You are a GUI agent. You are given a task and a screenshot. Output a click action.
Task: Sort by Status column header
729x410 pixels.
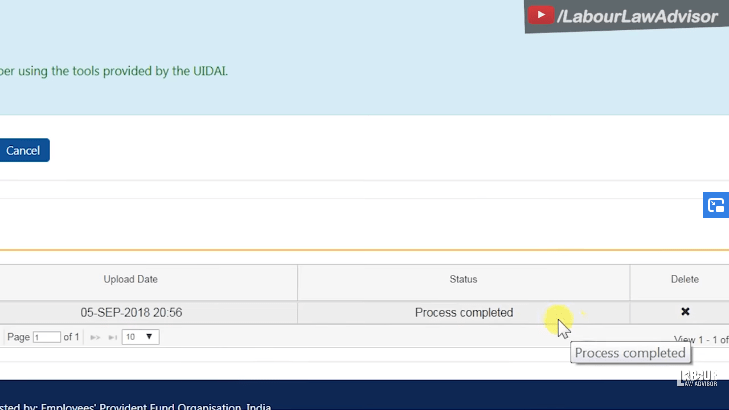pyautogui.click(x=464, y=279)
